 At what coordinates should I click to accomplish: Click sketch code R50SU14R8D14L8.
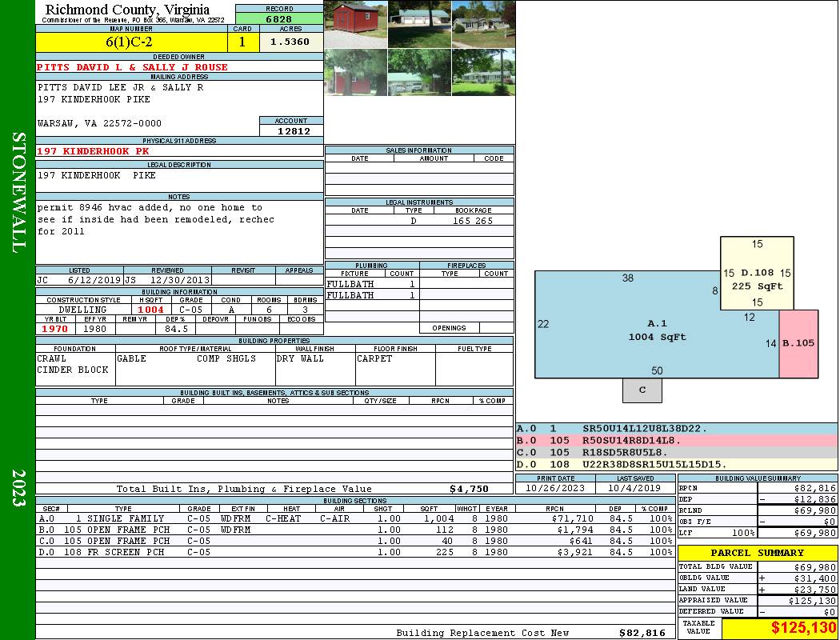pos(632,441)
